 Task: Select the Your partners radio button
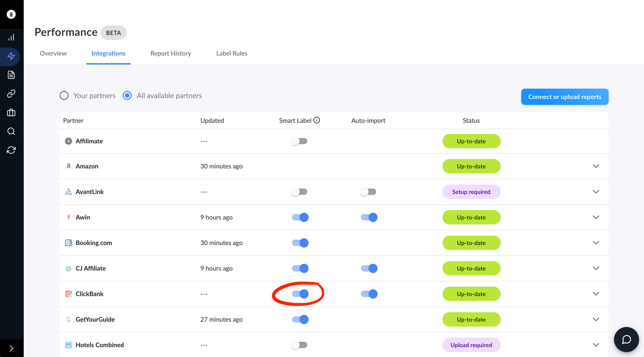pos(64,95)
